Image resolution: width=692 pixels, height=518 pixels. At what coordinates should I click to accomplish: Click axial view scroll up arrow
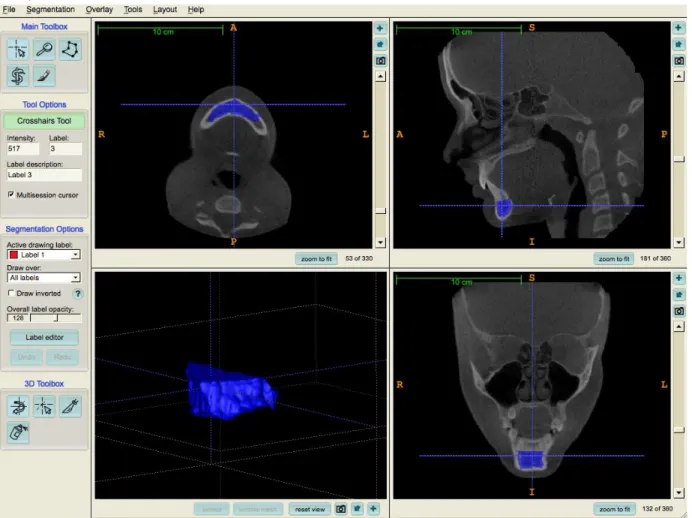380,76
